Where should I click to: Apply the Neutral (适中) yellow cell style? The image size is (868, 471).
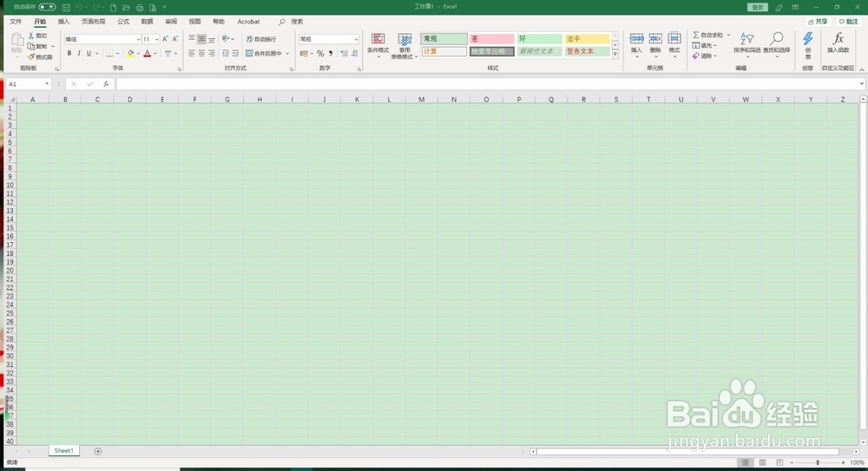pyautogui.click(x=587, y=39)
